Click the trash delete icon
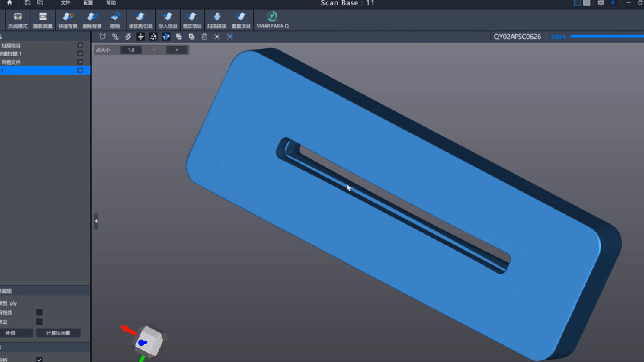This screenshot has width=644, height=362. point(204,36)
